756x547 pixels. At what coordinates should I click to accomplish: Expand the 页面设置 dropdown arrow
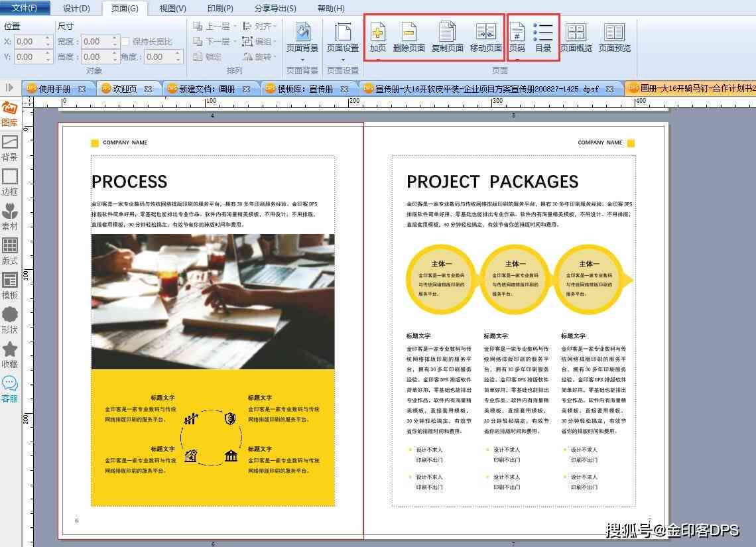pyautogui.click(x=343, y=60)
